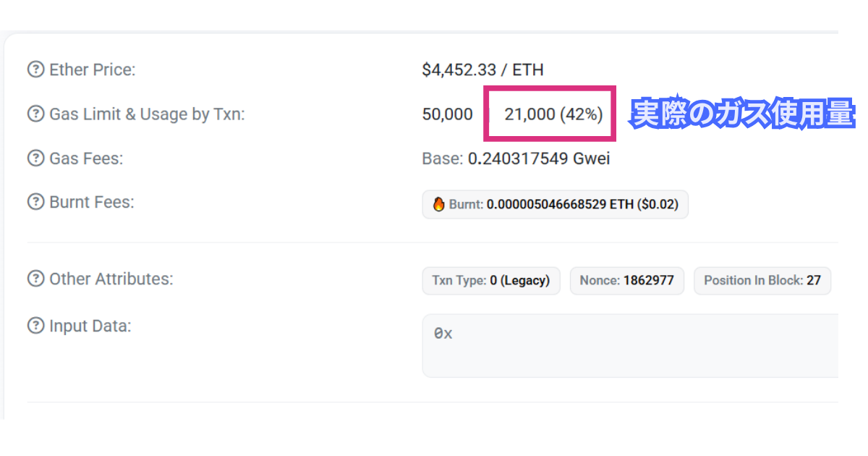Image resolution: width=868 pixels, height=456 pixels.
Task: Click the question mark beside Gas Fees
Action: 35,159
